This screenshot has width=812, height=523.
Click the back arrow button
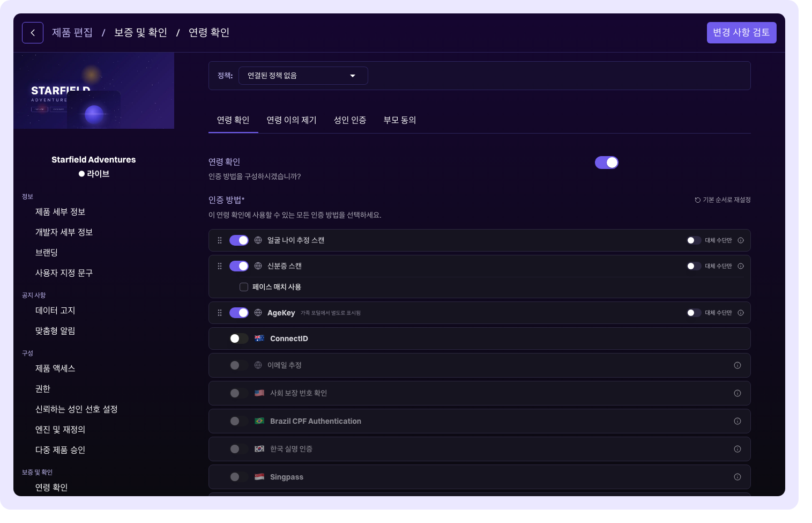click(33, 33)
